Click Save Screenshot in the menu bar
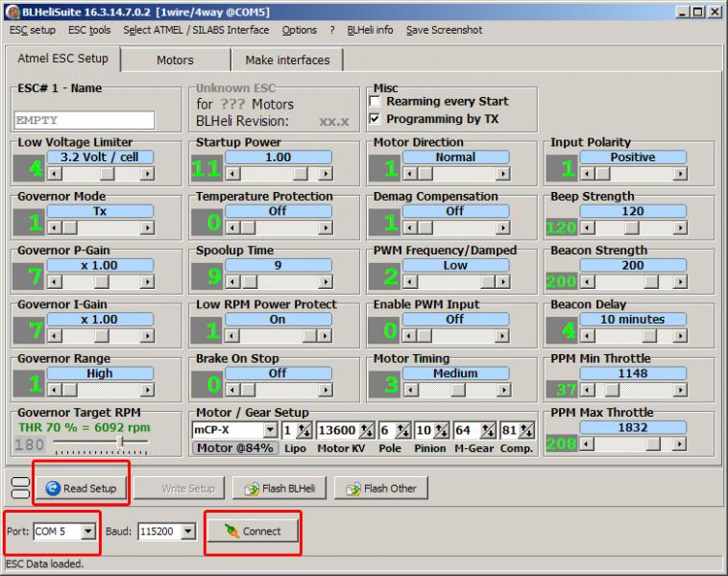728x576 pixels. 444,30
